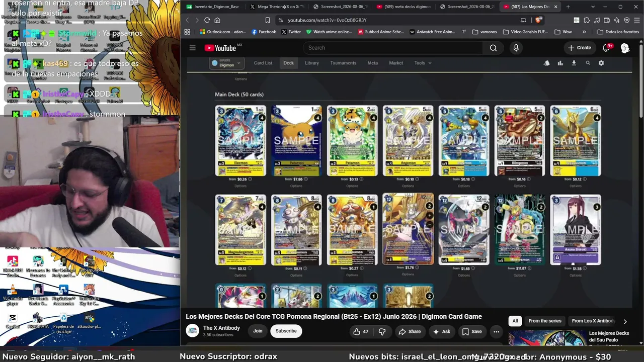Open the PRAGMATA desktop shortcut
644x362 pixels.
tap(38, 321)
